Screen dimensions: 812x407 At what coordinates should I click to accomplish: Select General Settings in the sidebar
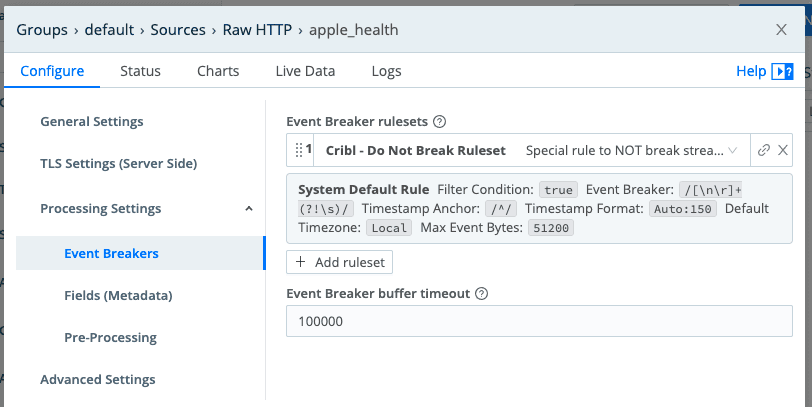(x=92, y=122)
